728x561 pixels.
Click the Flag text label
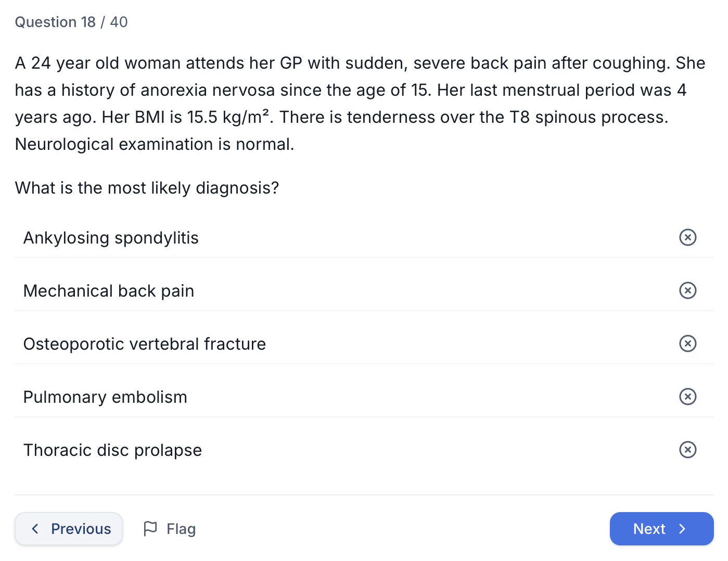click(x=181, y=528)
